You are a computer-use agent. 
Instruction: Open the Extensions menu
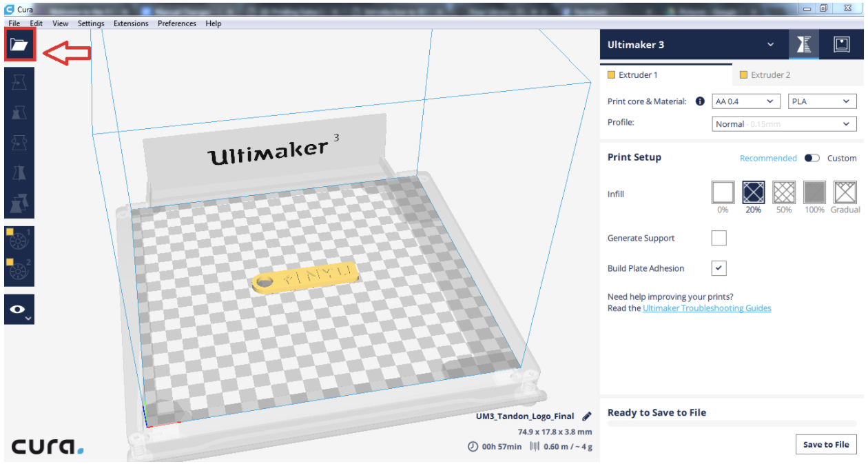[x=131, y=23]
